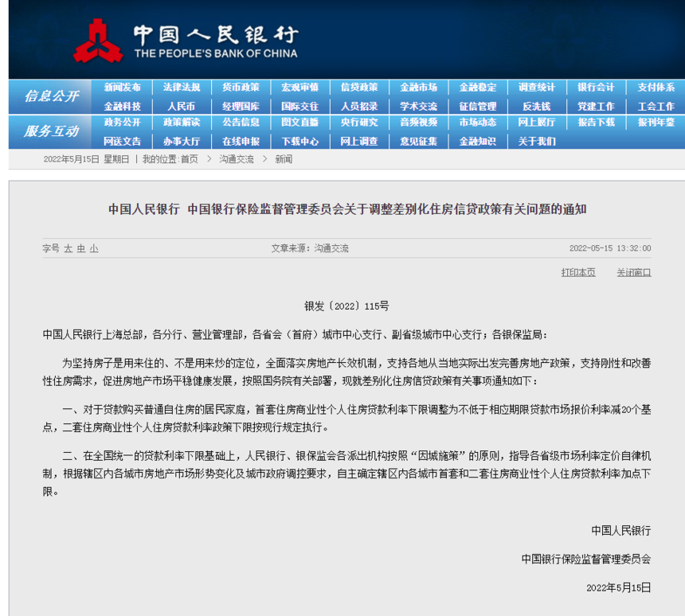Go to 办事大厅 page

182,142
